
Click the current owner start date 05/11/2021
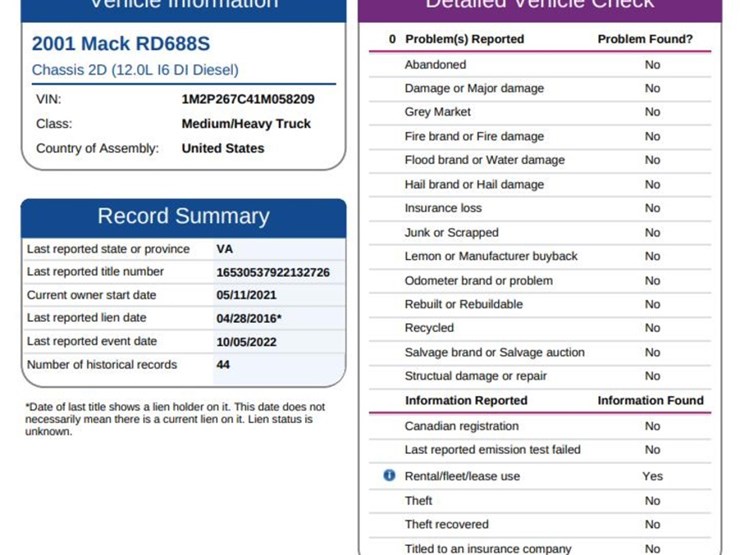pyautogui.click(x=246, y=295)
